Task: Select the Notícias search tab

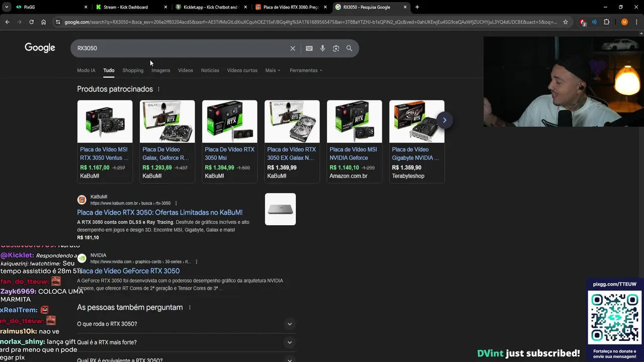Action: coord(210,70)
